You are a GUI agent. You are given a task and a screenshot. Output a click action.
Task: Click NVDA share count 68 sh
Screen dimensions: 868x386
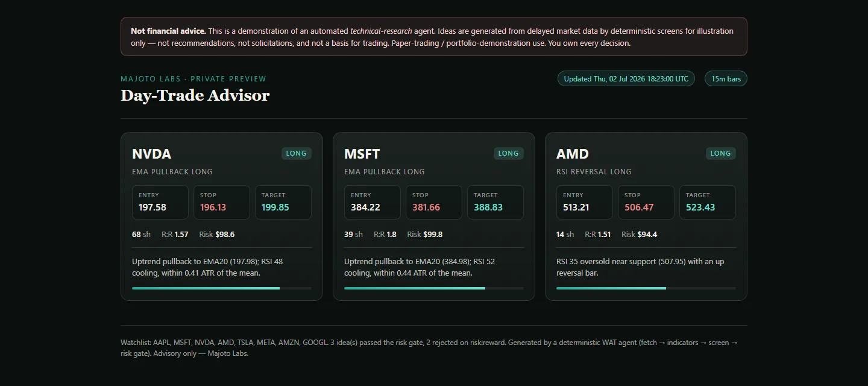point(141,234)
